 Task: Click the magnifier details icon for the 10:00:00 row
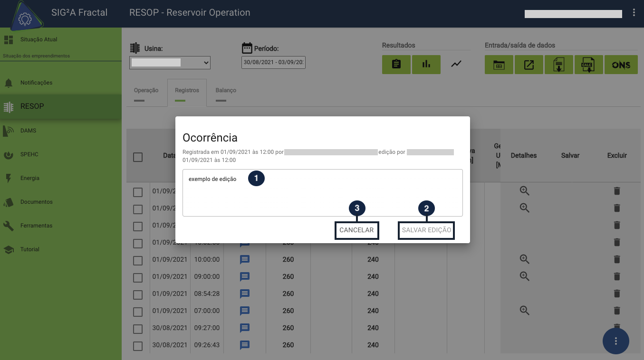tap(524, 259)
